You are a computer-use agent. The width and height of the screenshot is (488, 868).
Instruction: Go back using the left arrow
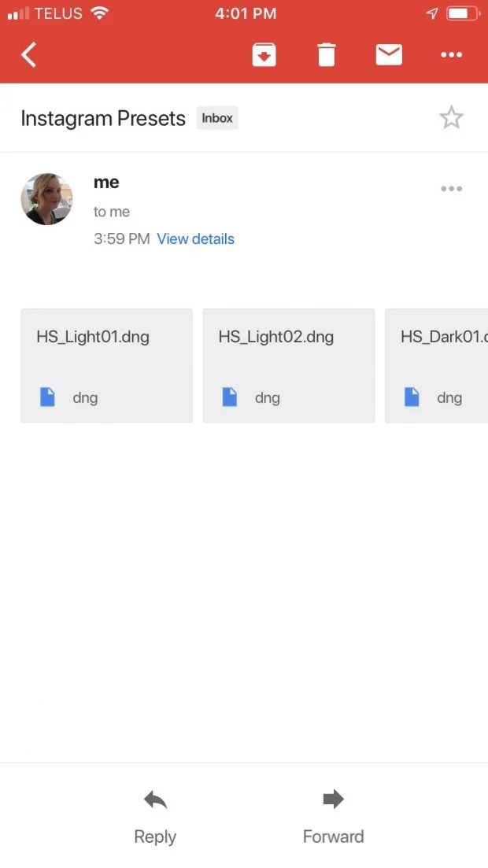click(29, 55)
